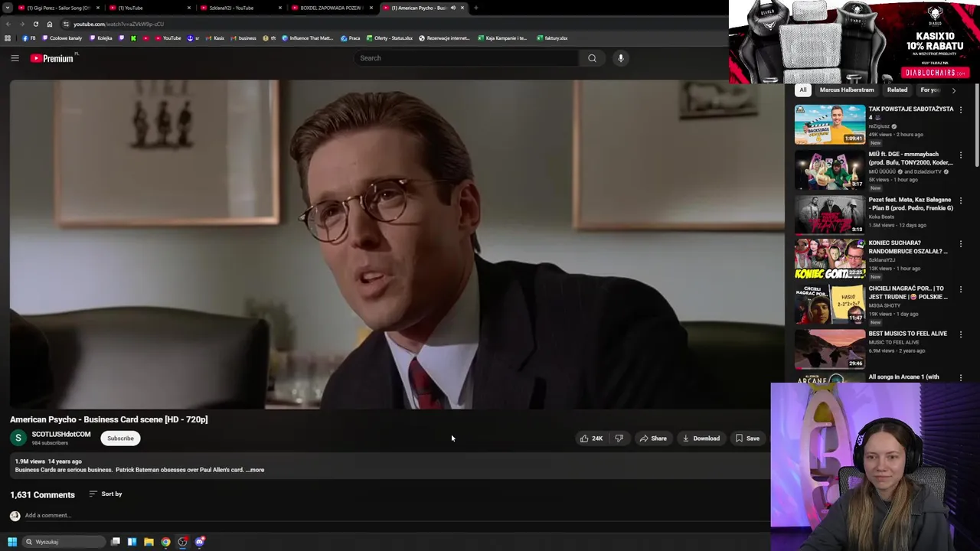The image size is (980, 551).
Task: Open BEST MUSICS TO FEEL ALIVE title
Action: (907, 334)
